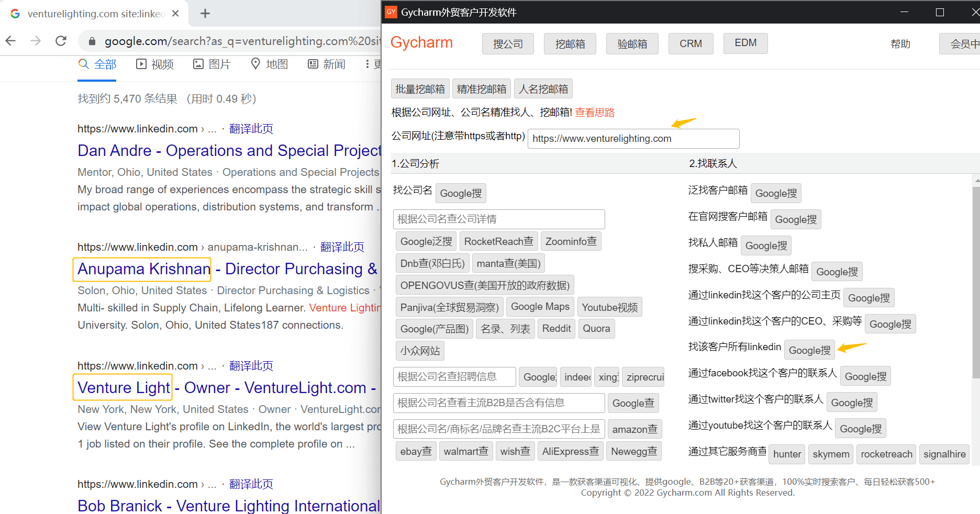Focus the company website URL field
980x514 pixels.
[x=633, y=139]
